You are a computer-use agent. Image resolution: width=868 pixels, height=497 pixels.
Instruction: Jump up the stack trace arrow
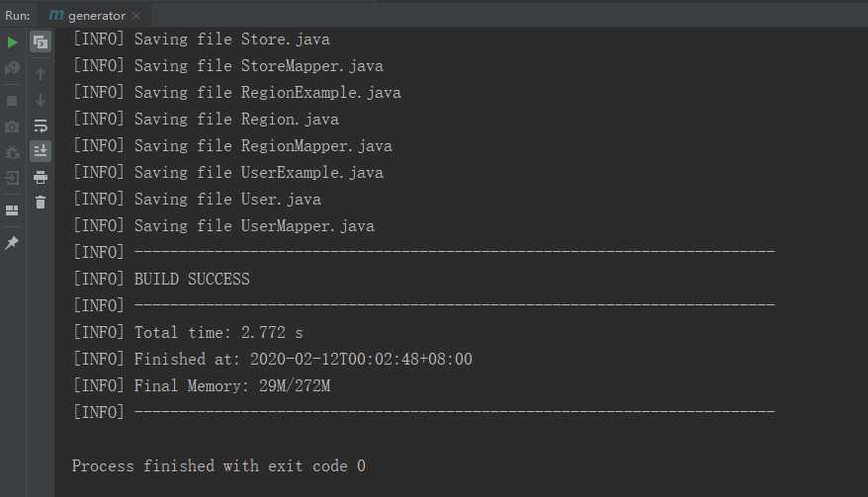tap(41, 73)
